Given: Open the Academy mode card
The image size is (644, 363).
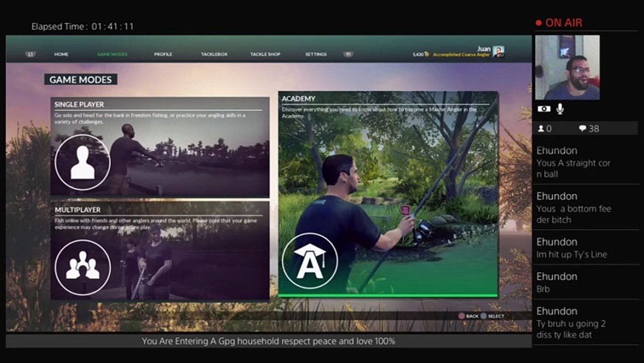Looking at the screenshot, I should tap(388, 194).
